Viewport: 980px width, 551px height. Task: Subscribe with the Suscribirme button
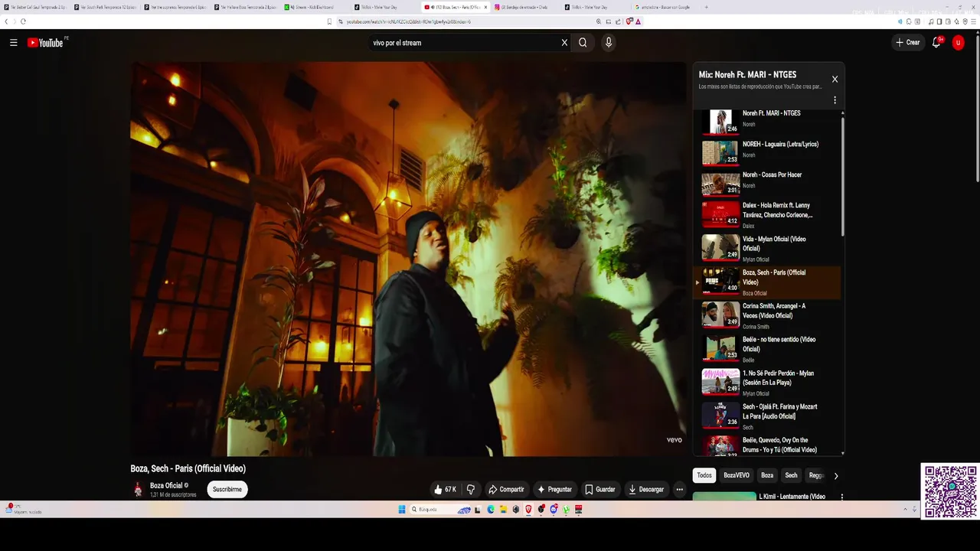(227, 489)
